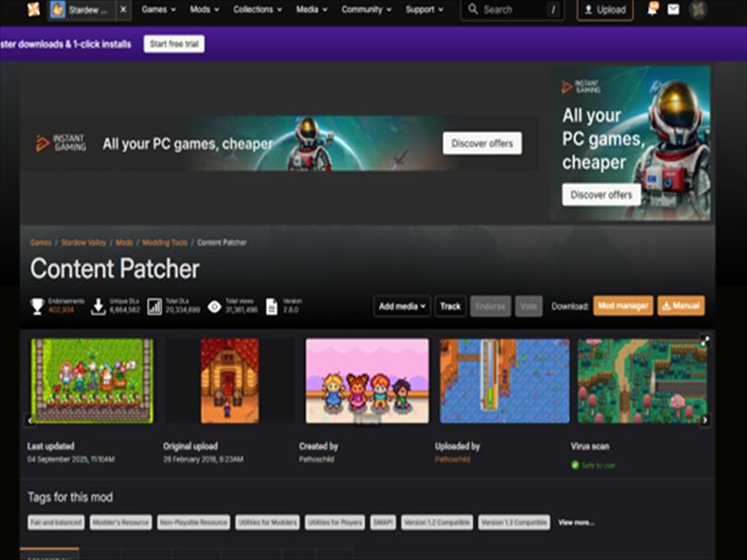
Task: Close the Stardew Valley game tab
Action: click(123, 10)
